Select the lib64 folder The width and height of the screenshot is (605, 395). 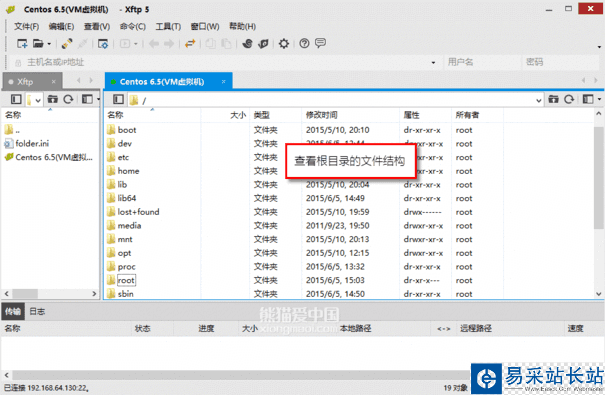point(127,198)
